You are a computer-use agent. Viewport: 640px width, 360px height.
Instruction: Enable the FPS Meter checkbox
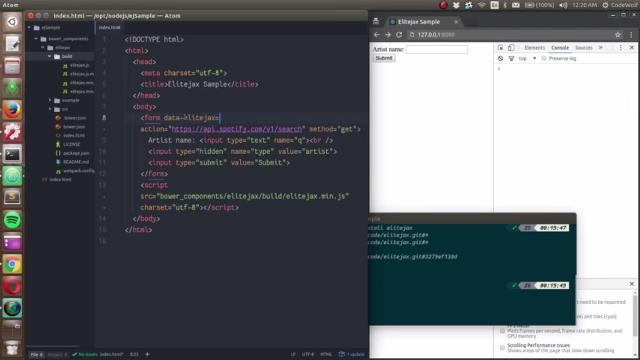click(502, 331)
